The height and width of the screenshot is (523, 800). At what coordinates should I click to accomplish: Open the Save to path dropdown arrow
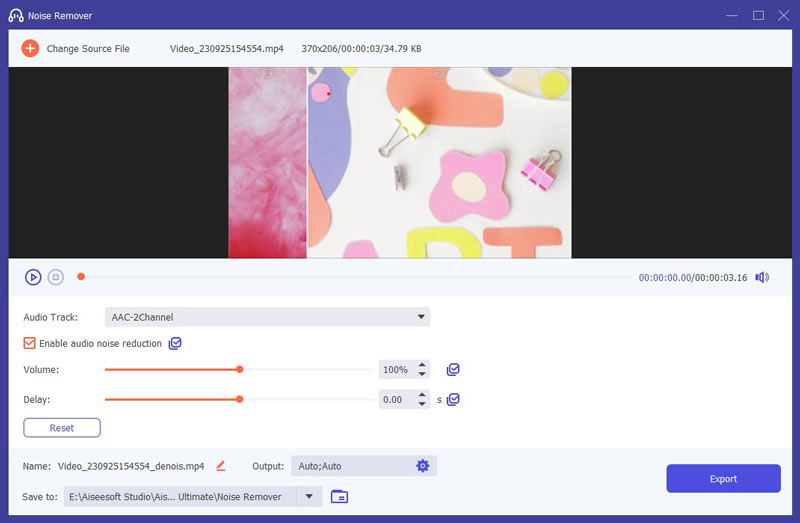click(x=309, y=496)
